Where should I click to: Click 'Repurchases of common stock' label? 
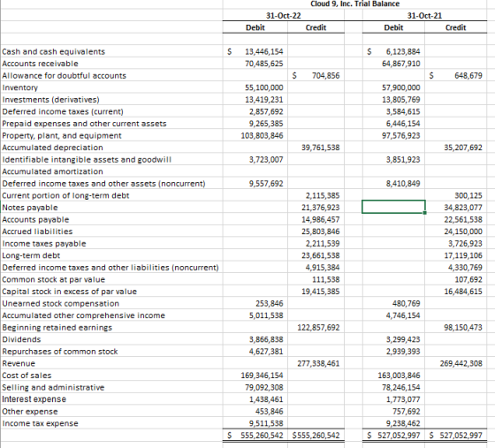tap(60, 351)
